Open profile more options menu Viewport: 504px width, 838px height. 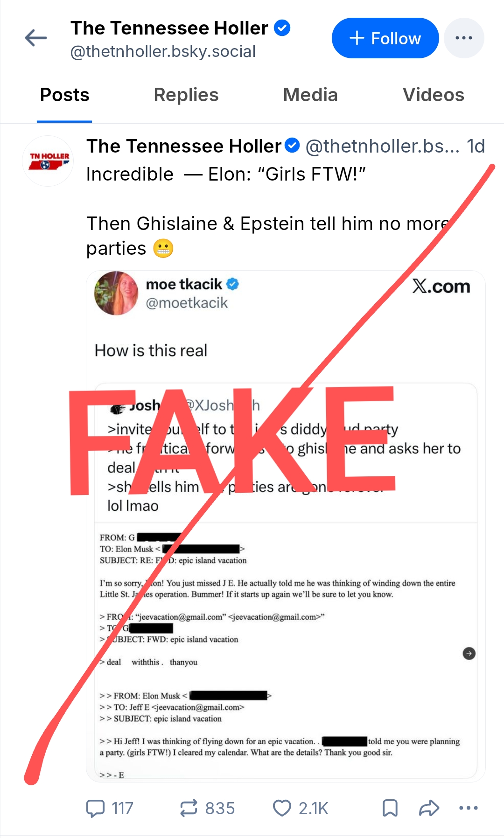[x=463, y=38]
